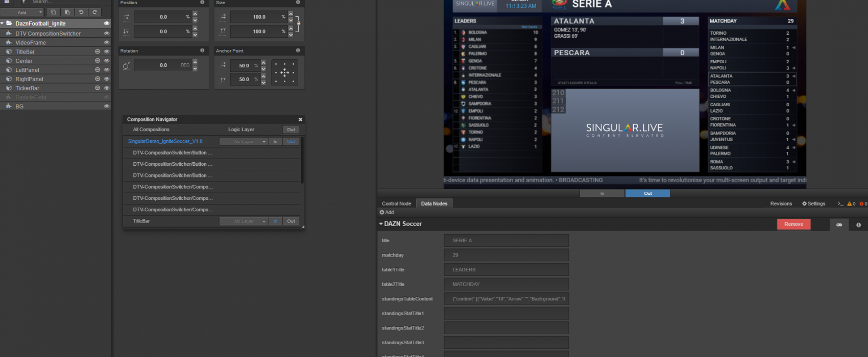
Task: Hide the LeftPanel layer
Action: pyautogui.click(x=106, y=70)
